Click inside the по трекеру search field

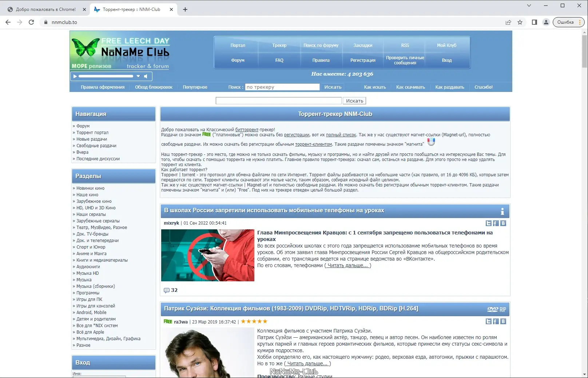(x=282, y=87)
